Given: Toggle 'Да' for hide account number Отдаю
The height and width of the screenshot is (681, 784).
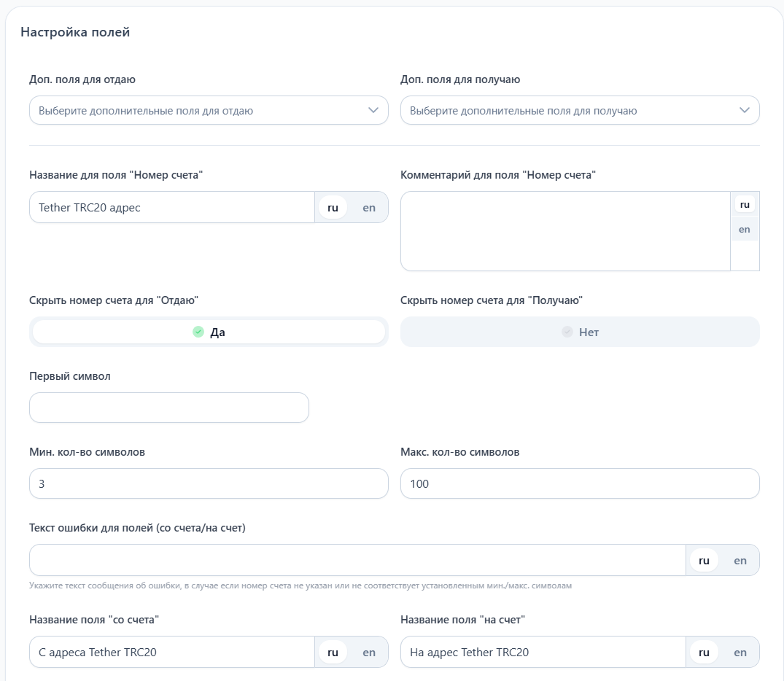Looking at the screenshot, I should tap(209, 332).
